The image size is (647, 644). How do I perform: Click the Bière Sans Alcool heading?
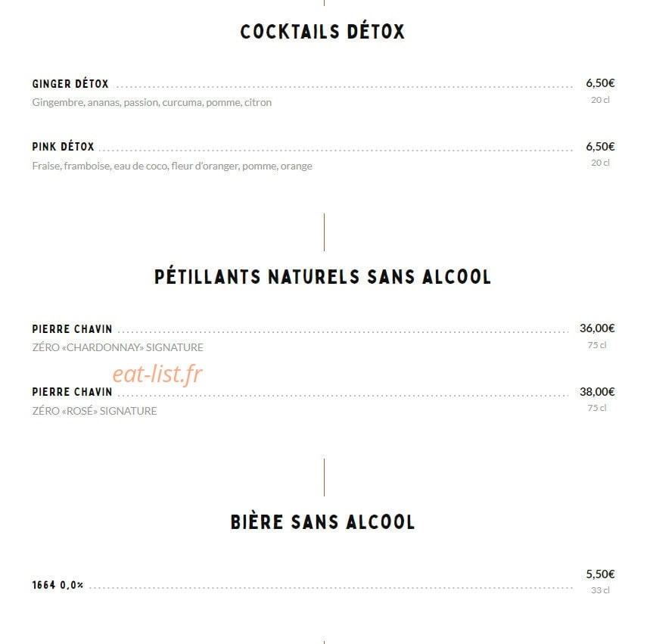[322, 522]
